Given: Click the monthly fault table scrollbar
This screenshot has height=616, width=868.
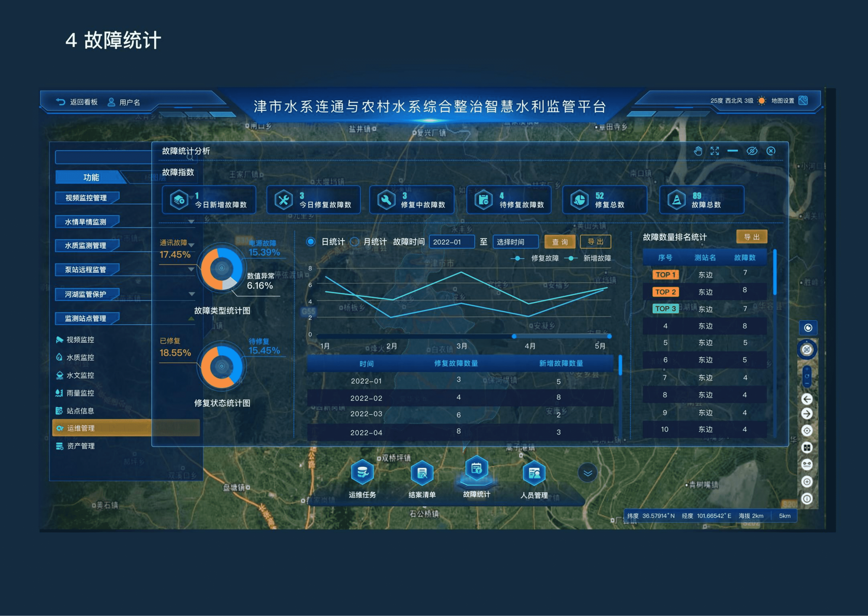Looking at the screenshot, I should pyautogui.click(x=620, y=365).
